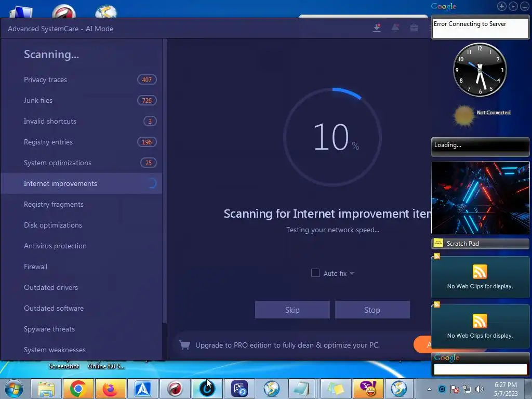Open the network status tray icon
Screen dimensions: 532x399
tap(467, 389)
